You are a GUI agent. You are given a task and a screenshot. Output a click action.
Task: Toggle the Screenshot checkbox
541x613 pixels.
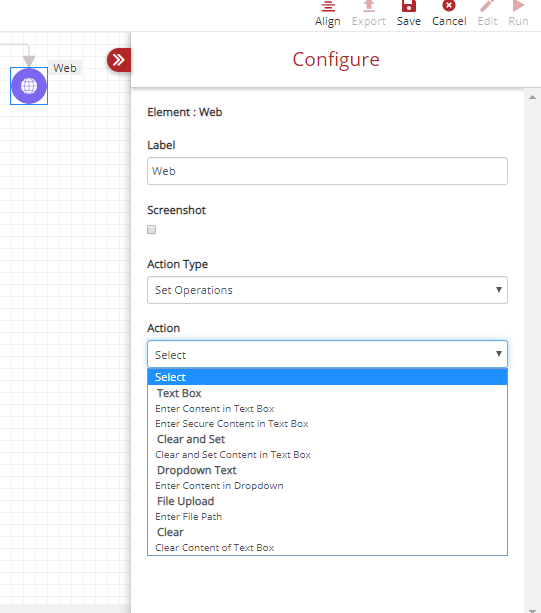151,229
